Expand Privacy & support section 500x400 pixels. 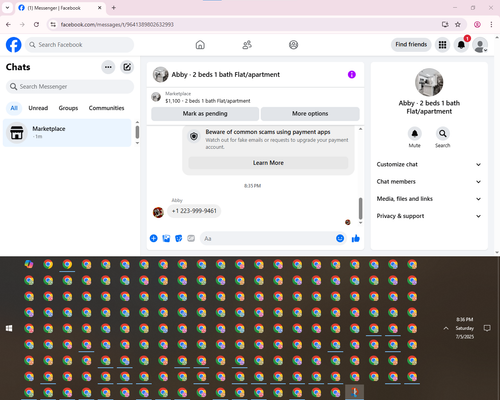(429, 216)
